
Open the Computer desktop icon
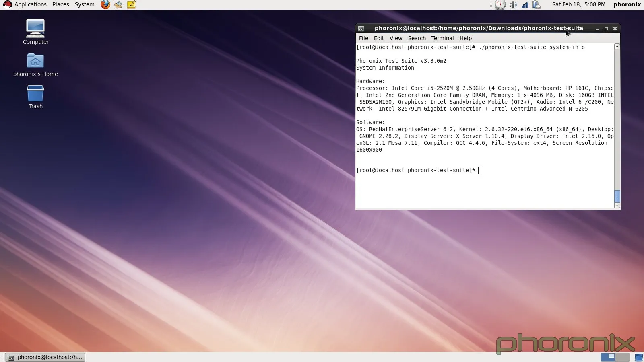point(35,29)
